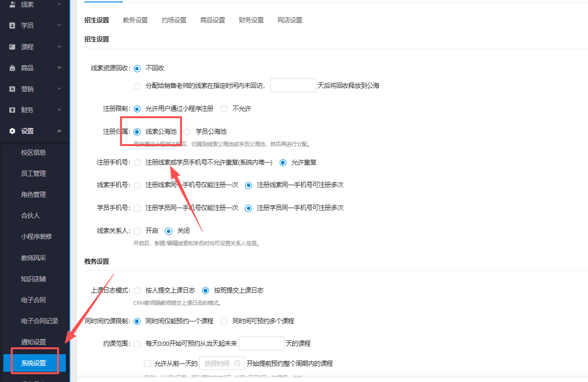Image resolution: width=588 pixels, height=382 pixels.
Task: Enable 开启 for 线索关系人
Action: pos(137,231)
